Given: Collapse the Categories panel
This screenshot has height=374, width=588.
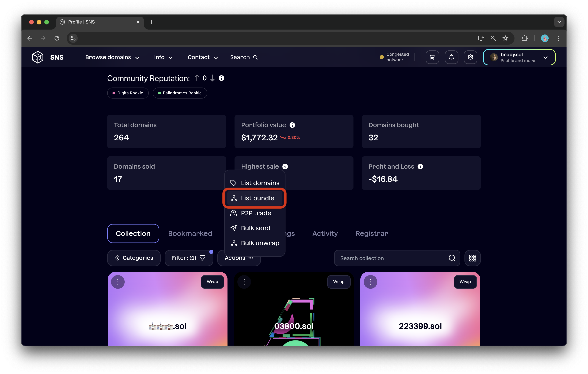Looking at the screenshot, I should pyautogui.click(x=134, y=258).
